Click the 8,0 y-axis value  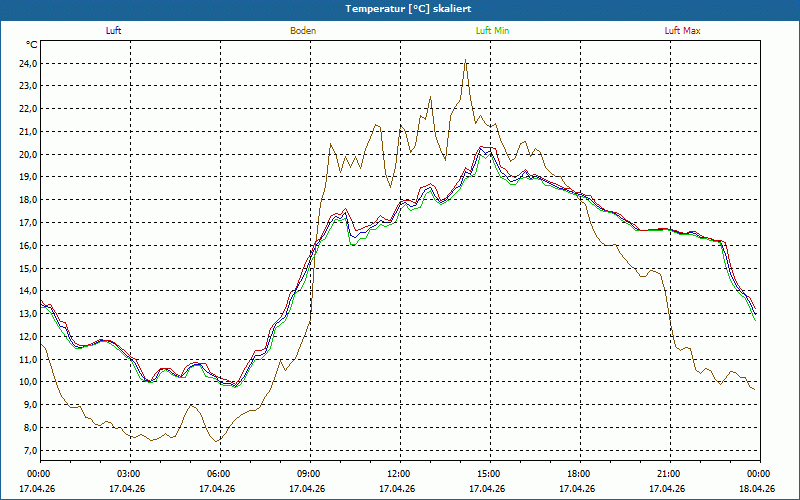(30, 428)
